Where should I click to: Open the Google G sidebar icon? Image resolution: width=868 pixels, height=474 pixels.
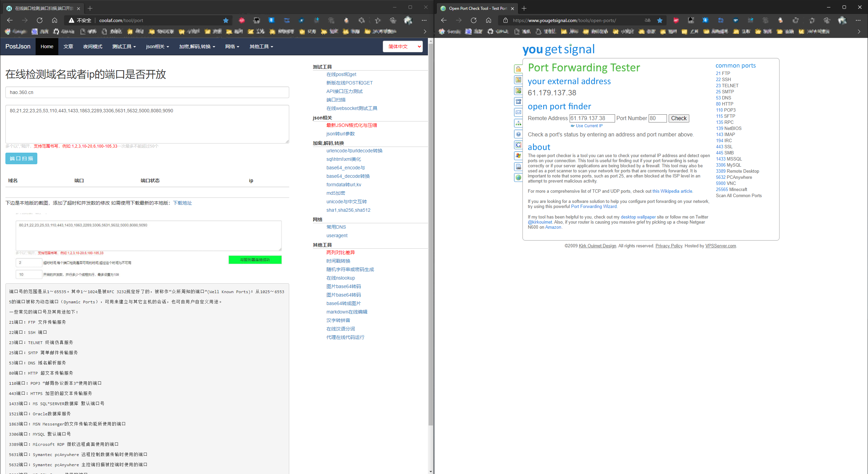(x=518, y=145)
